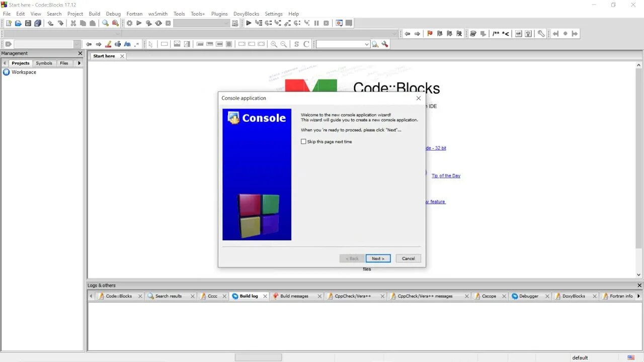
Task: Toggle bookmark with the red flag icon
Action: (x=430, y=34)
